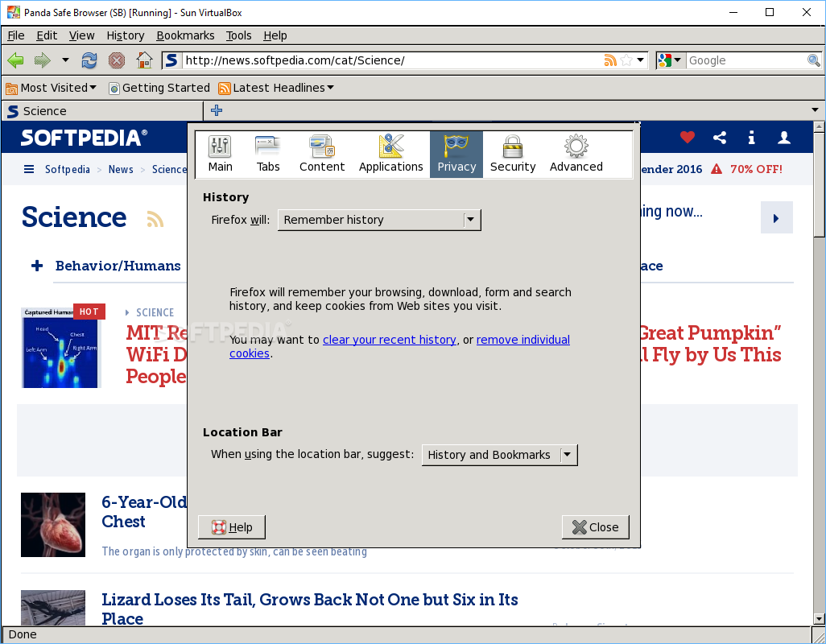
Task: Open the History menu
Action: tap(126, 35)
